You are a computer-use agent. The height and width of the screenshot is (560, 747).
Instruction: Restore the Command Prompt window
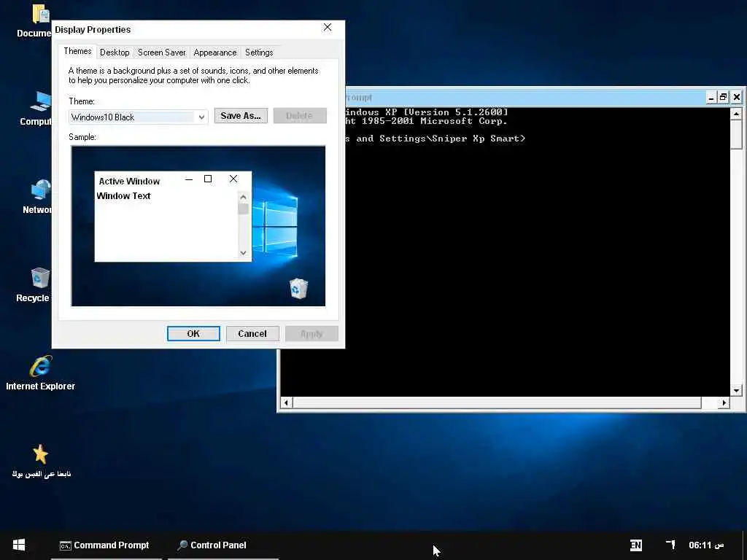[x=723, y=98]
